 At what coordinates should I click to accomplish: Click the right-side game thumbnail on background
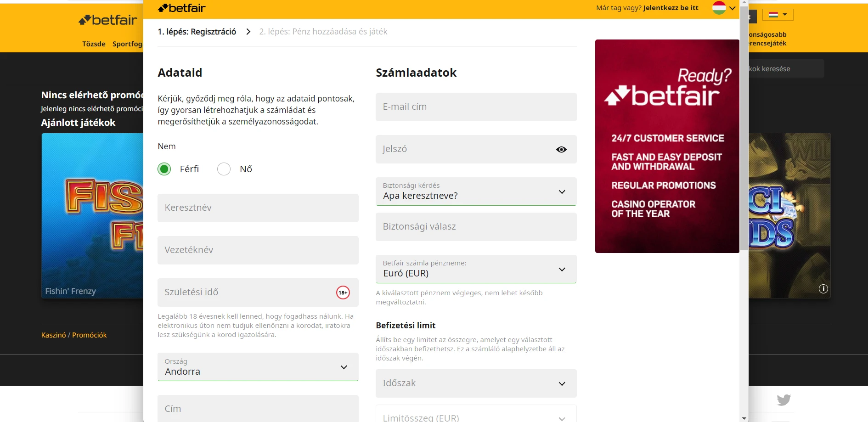[x=789, y=216]
